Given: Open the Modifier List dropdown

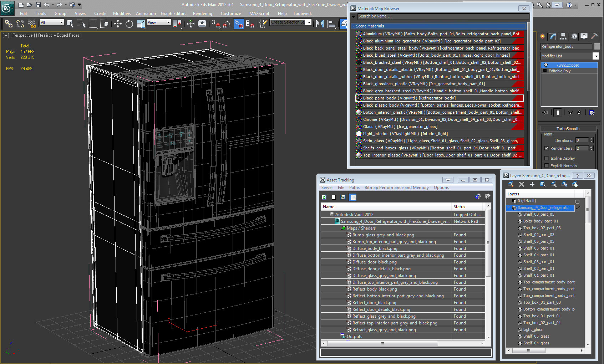Looking at the screenshot, I should 595,56.
